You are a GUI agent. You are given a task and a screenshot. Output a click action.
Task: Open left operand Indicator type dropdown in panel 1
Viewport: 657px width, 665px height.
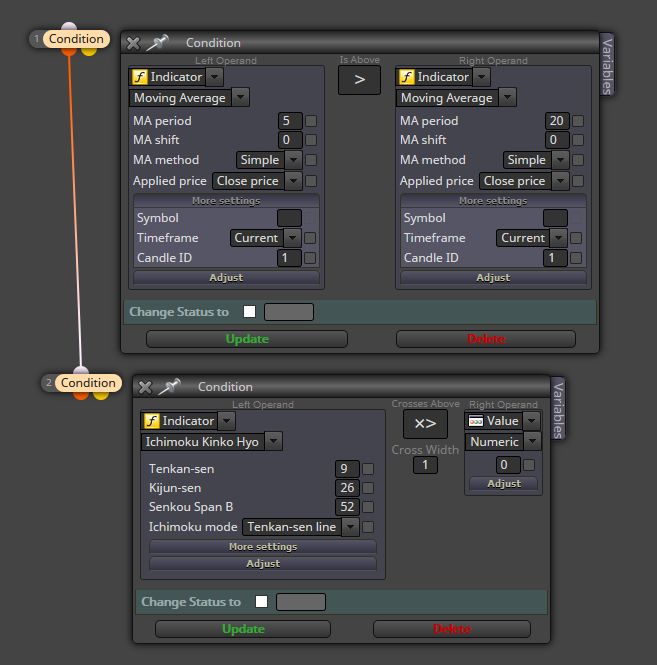[215, 77]
